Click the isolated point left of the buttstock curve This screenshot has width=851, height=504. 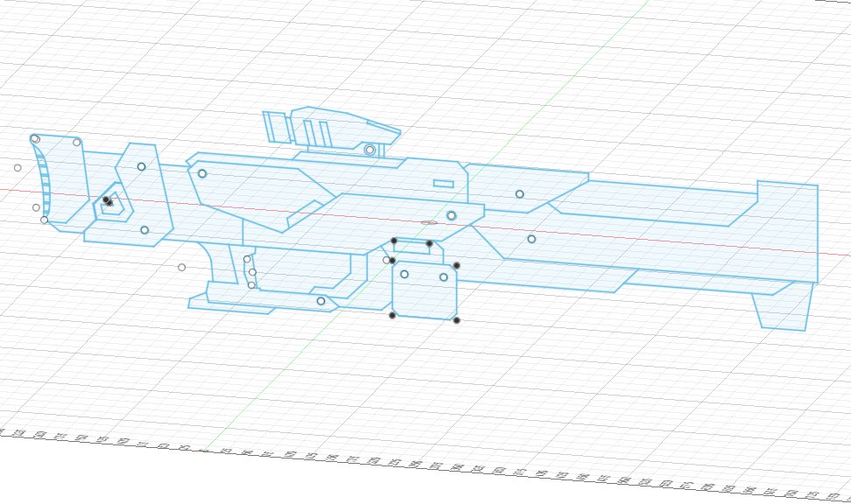(18, 168)
